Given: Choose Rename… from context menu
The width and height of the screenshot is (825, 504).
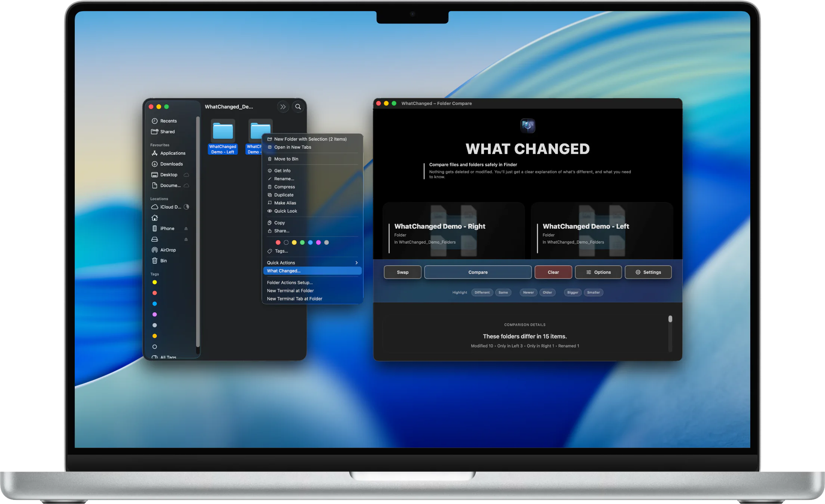Looking at the screenshot, I should click(x=312, y=179).
